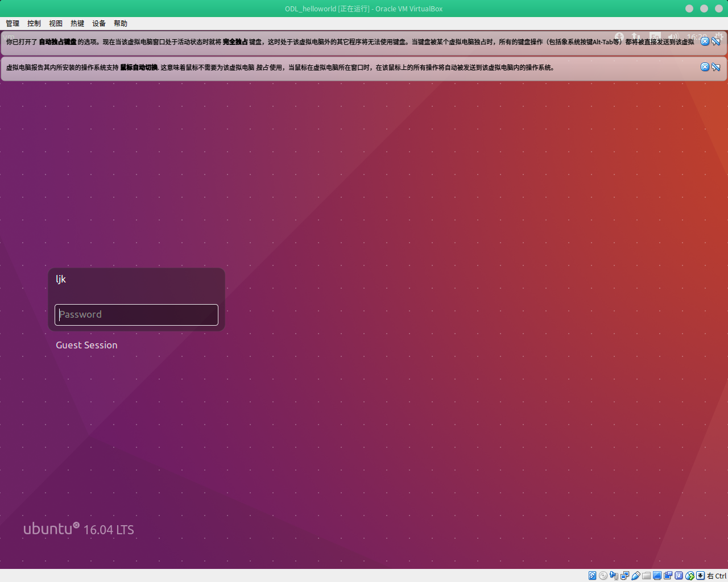The height and width of the screenshot is (582, 728).
Task: Click the audio device status icon
Action: coord(614,576)
